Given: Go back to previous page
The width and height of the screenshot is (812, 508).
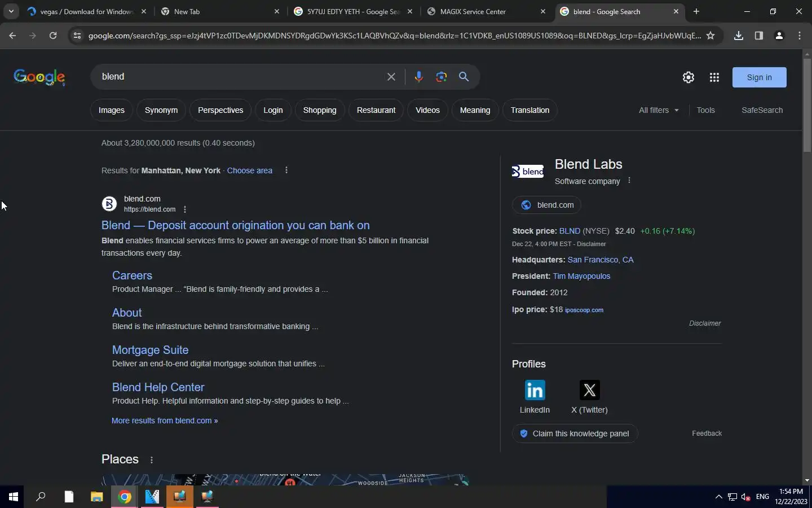Looking at the screenshot, I should pyautogui.click(x=12, y=36).
